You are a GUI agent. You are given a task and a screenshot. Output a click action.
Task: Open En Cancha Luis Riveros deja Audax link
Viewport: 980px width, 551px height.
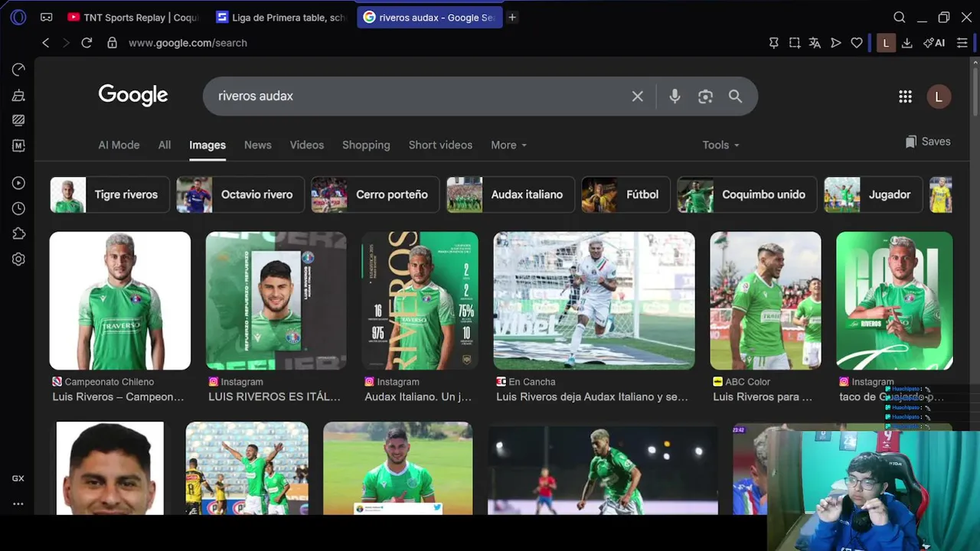tap(592, 396)
